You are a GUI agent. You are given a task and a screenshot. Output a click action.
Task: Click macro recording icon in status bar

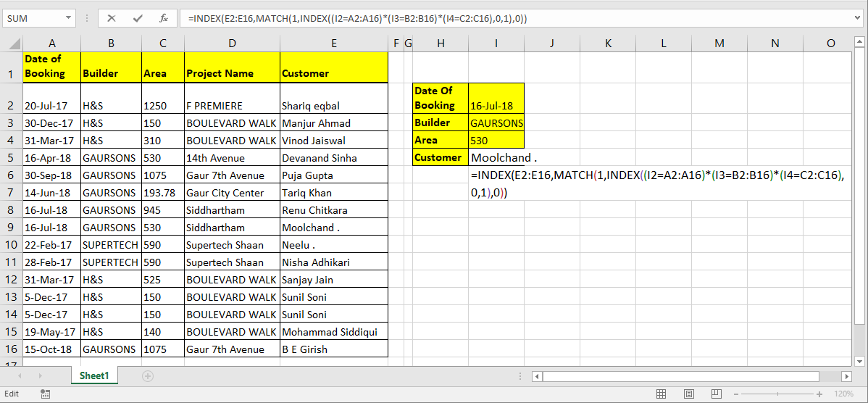46,394
